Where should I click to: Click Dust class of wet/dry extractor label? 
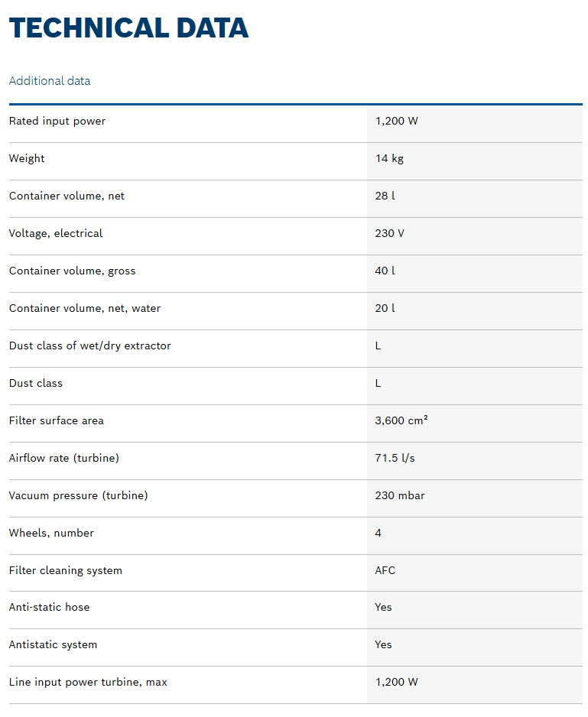(90, 346)
